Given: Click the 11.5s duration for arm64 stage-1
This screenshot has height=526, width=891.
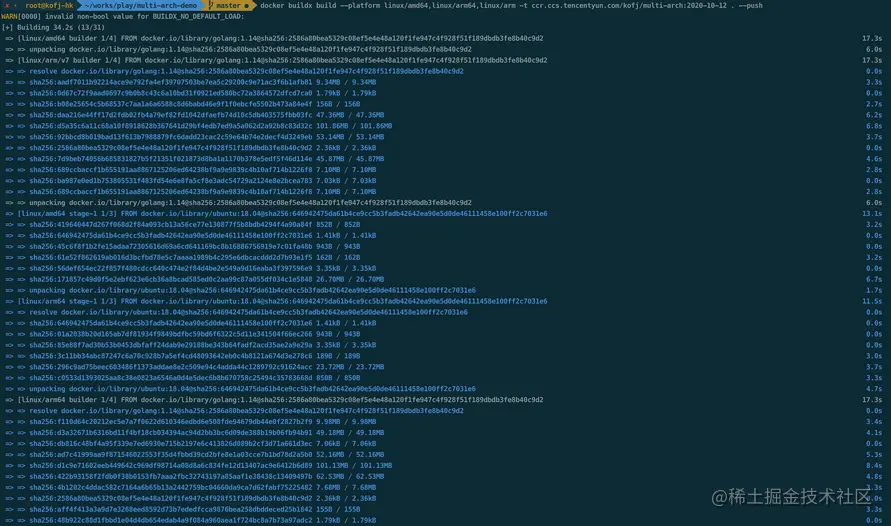Looking at the screenshot, I should coord(872,301).
